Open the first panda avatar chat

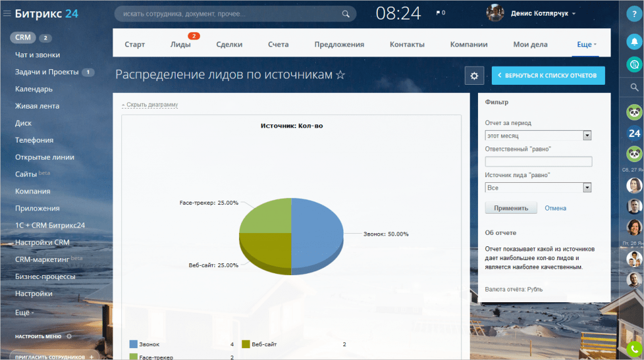click(634, 112)
